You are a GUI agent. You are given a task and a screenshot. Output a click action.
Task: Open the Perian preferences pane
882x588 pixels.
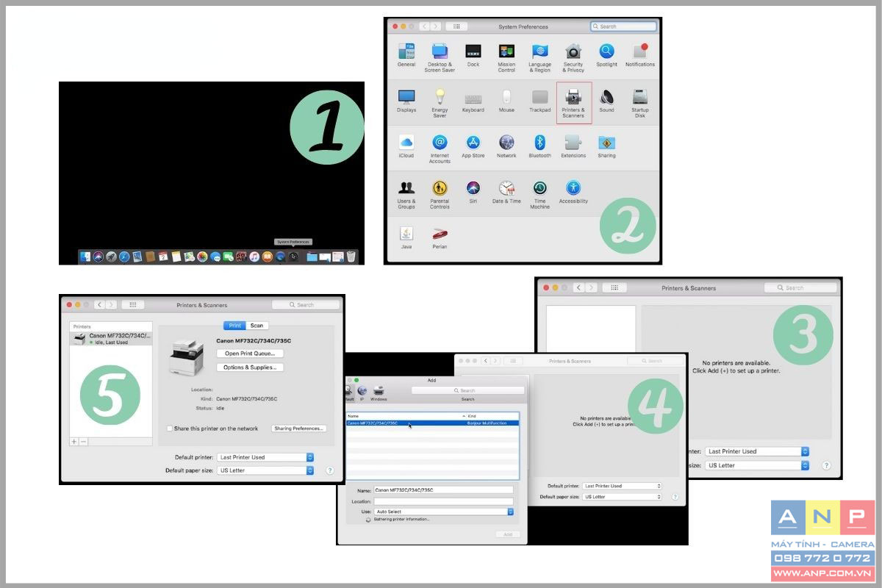(x=440, y=237)
